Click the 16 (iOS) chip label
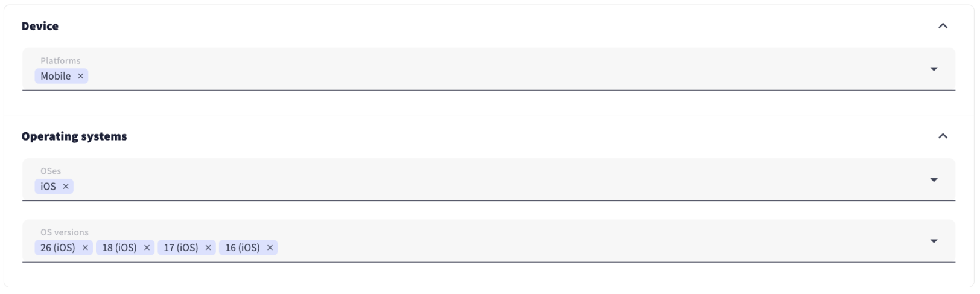The height and width of the screenshot is (294, 980). pyautogui.click(x=243, y=248)
